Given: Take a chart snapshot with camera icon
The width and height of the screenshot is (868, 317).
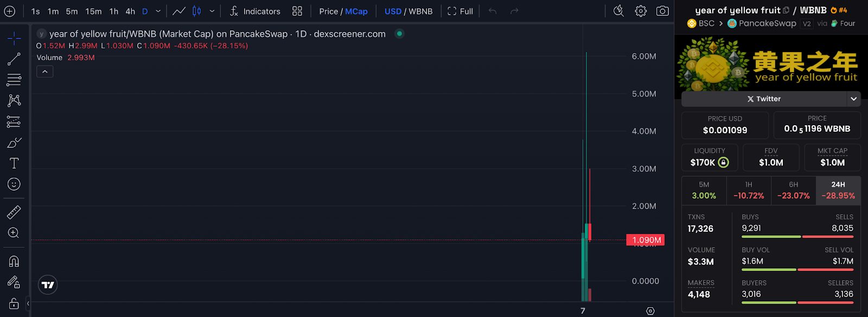Looking at the screenshot, I should [x=662, y=11].
